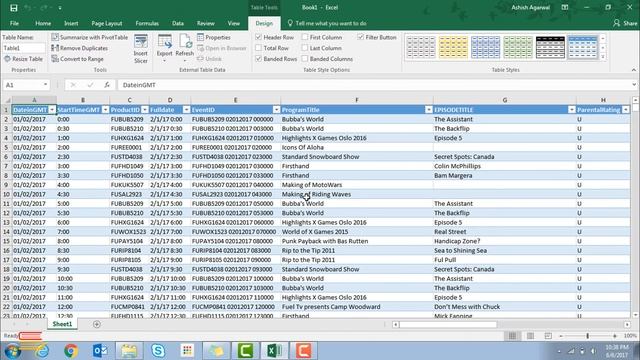Add a new sheet with plus icon

click(97, 324)
